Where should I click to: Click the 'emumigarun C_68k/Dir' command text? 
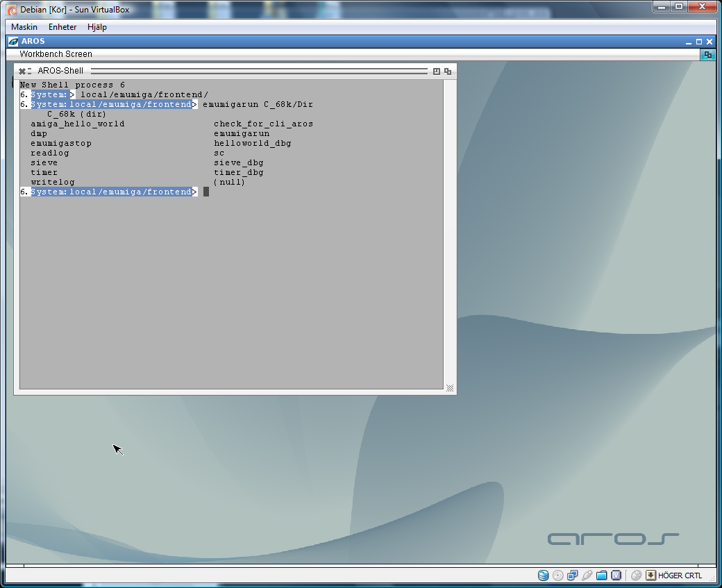tap(258, 105)
